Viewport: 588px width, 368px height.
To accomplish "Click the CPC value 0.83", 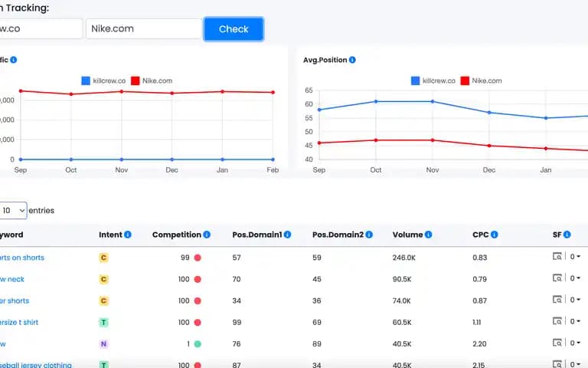I will click(x=479, y=258).
